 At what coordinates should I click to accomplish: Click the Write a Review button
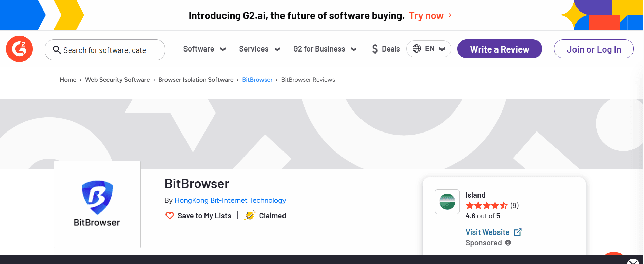pos(500,49)
